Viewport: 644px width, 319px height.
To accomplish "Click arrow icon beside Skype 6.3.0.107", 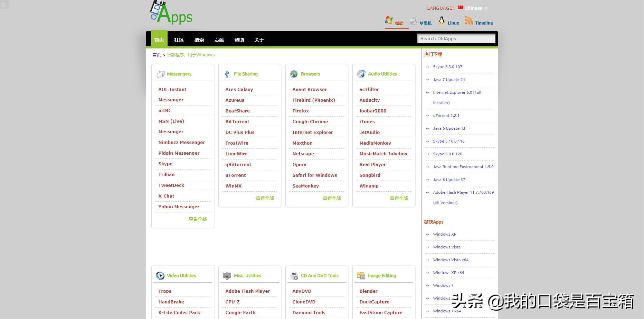I will (427, 67).
